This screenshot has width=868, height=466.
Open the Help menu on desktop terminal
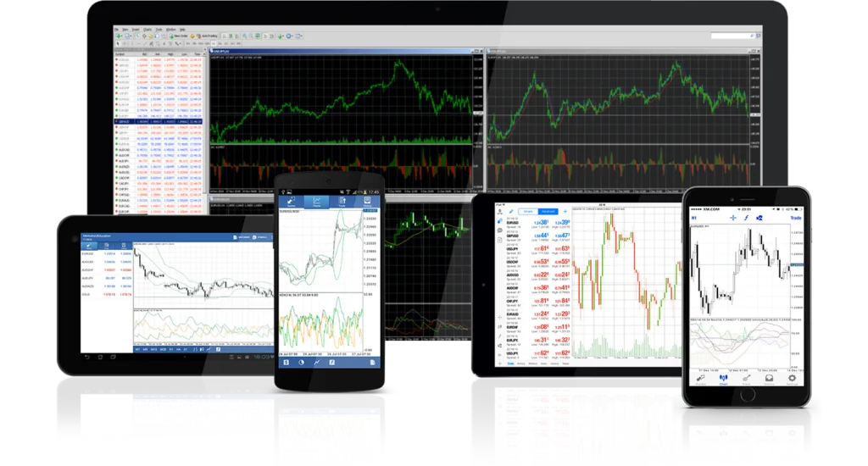pyautogui.click(x=182, y=30)
